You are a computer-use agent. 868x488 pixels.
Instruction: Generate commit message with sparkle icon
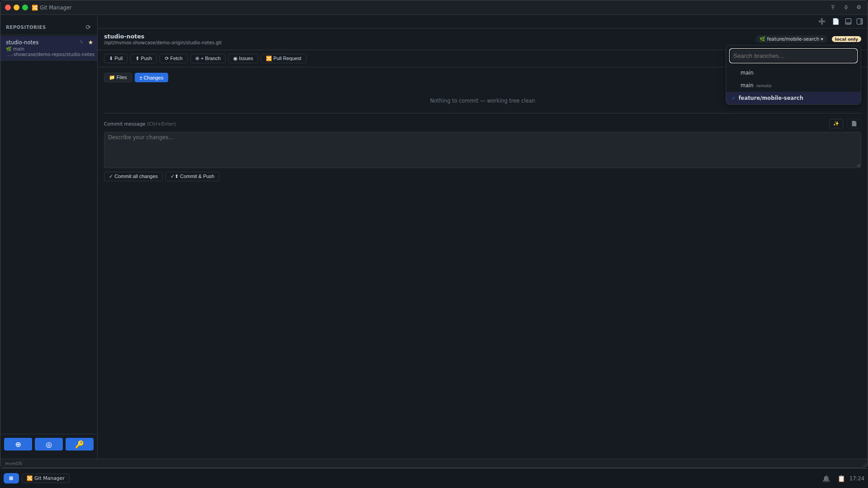[836, 123]
